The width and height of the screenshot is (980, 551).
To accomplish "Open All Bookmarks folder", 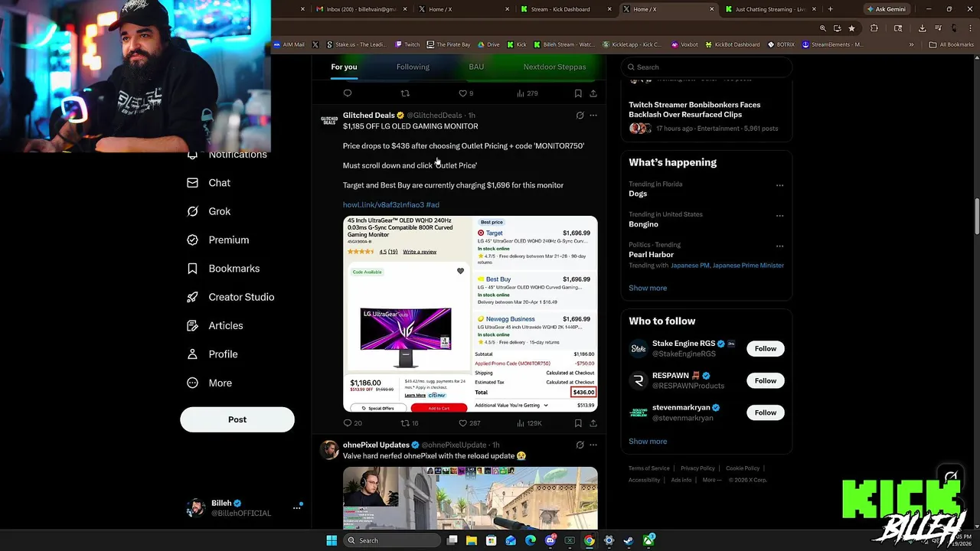I will (x=952, y=44).
